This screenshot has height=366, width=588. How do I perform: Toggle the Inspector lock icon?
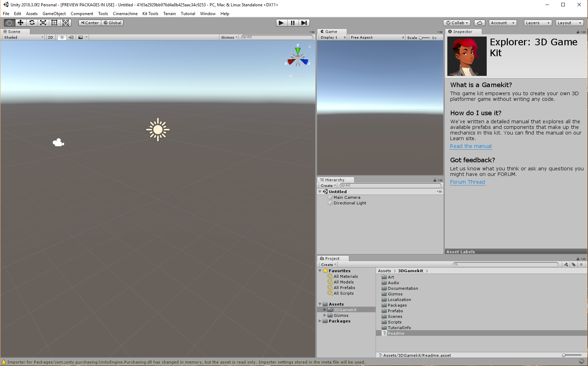pos(578,32)
